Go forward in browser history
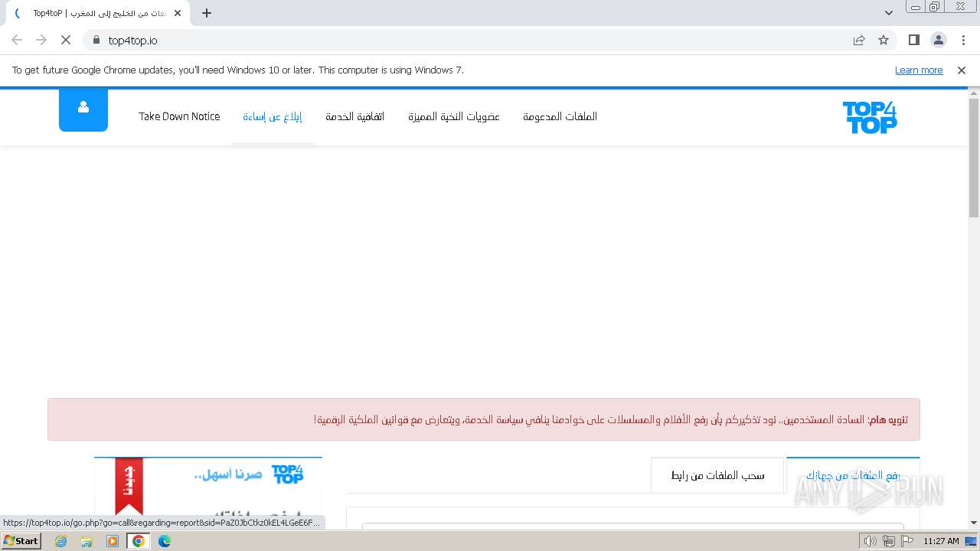The width and height of the screenshot is (980, 551). [x=41, y=40]
